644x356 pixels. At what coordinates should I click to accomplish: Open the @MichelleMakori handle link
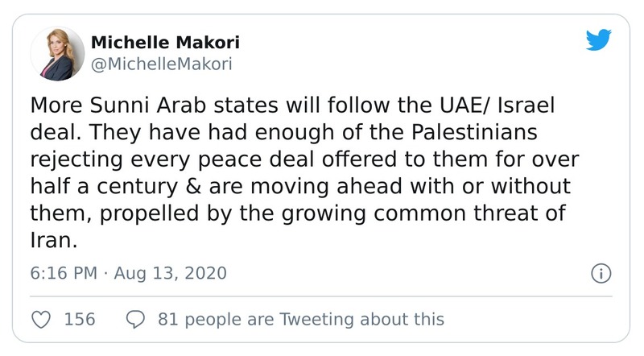coord(163,64)
